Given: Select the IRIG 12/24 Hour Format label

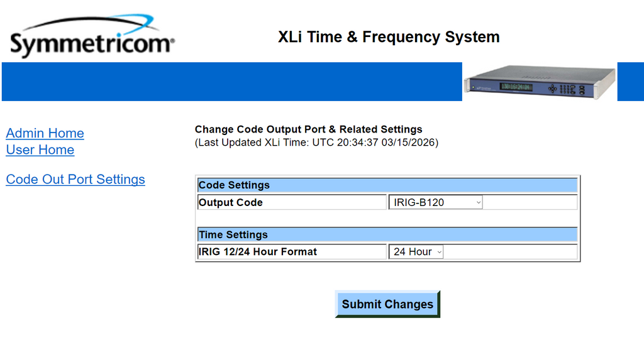Looking at the screenshot, I should click(x=291, y=252).
